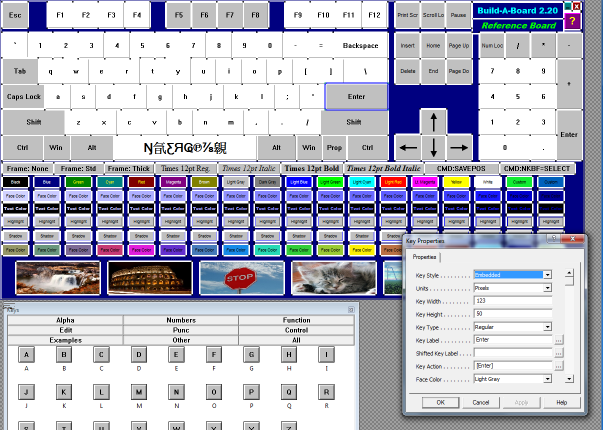Open the Units dropdown
Image resolution: width=603 pixels, height=430 pixels.
(547, 287)
